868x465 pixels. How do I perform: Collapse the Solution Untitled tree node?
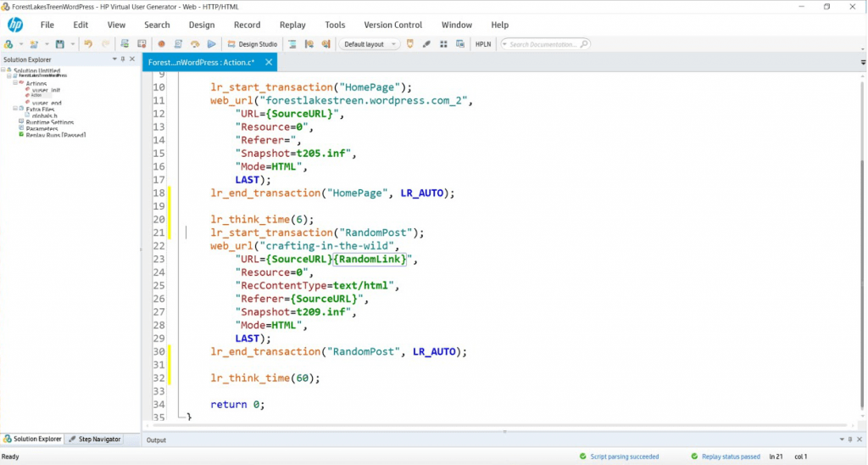click(x=3, y=70)
